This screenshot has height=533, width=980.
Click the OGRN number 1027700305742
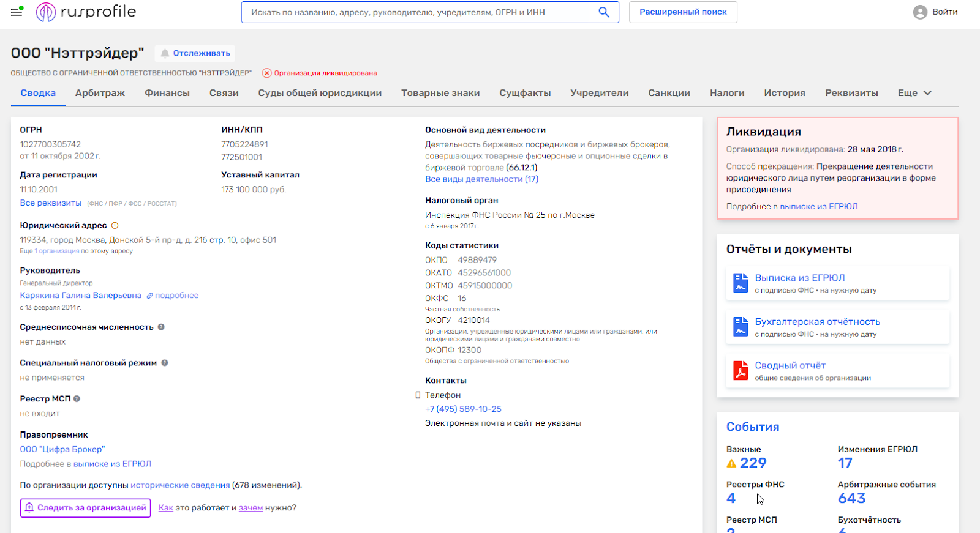[x=50, y=144]
